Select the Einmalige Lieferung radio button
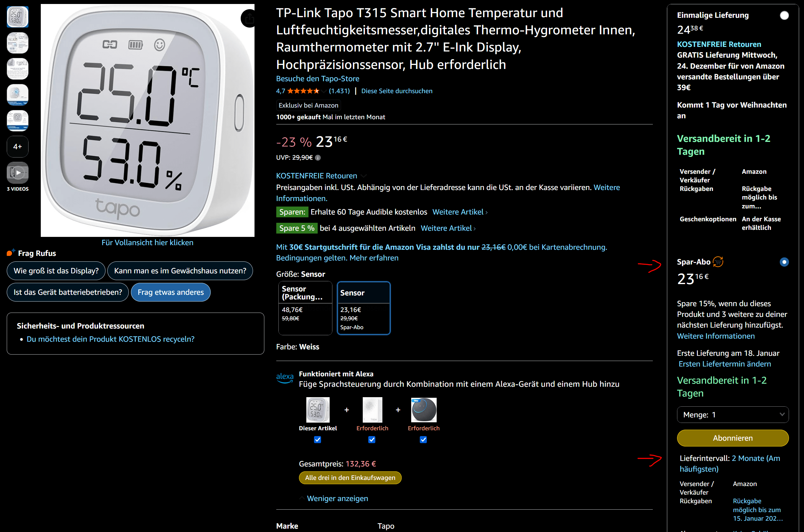Image resolution: width=804 pixels, height=532 pixels. pyautogui.click(x=784, y=16)
